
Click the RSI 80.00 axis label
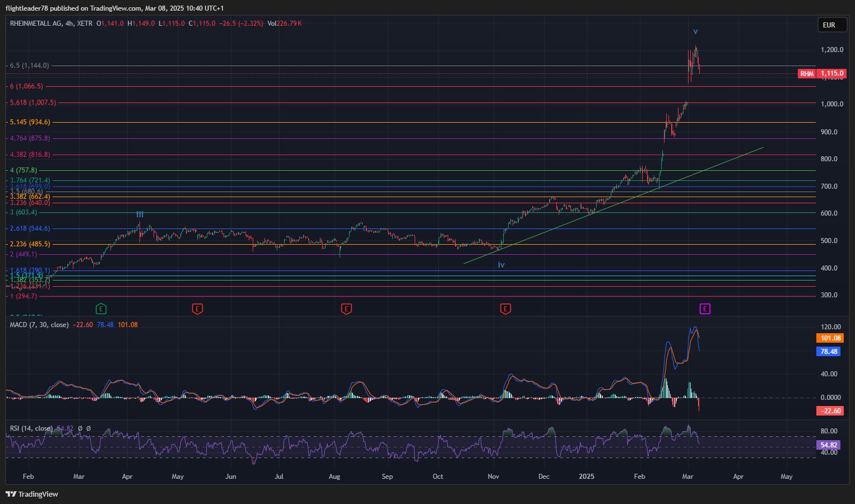[x=829, y=431]
